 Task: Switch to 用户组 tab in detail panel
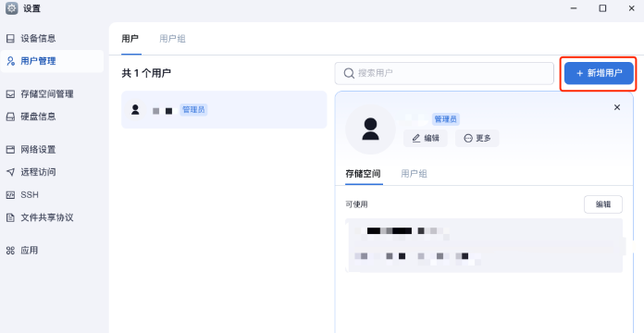pos(414,174)
